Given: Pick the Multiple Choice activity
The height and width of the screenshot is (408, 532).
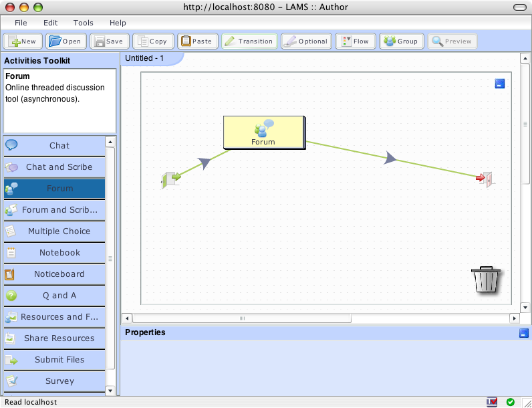Looking at the screenshot, I should (x=59, y=231).
